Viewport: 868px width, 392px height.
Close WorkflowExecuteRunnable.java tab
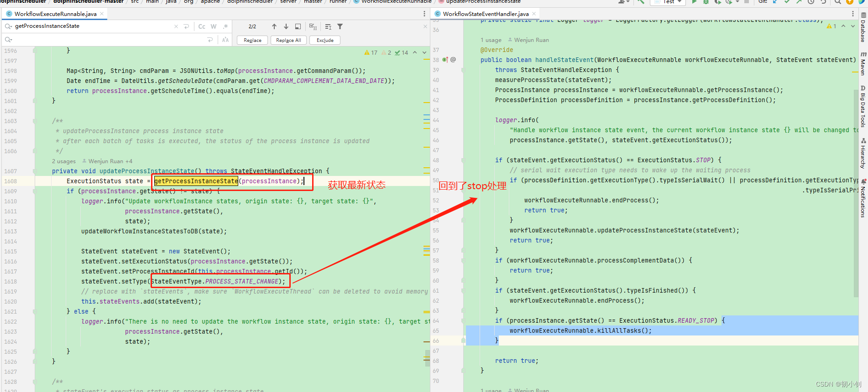click(102, 14)
